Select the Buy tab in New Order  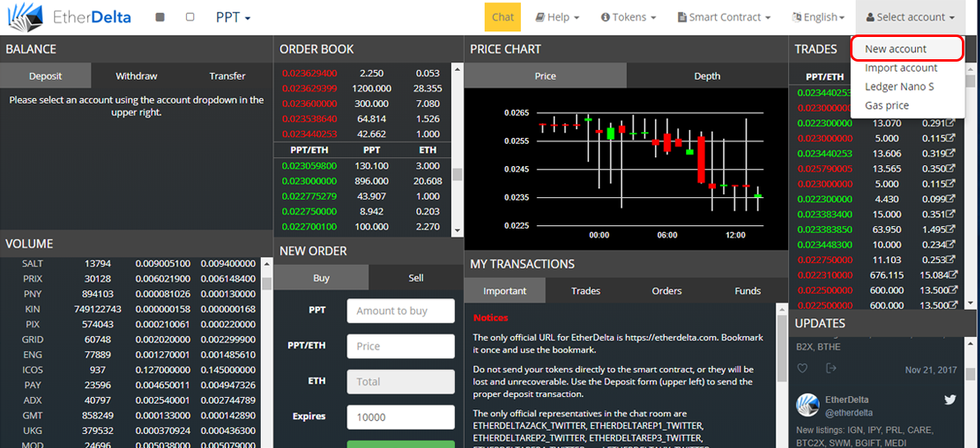tap(321, 278)
